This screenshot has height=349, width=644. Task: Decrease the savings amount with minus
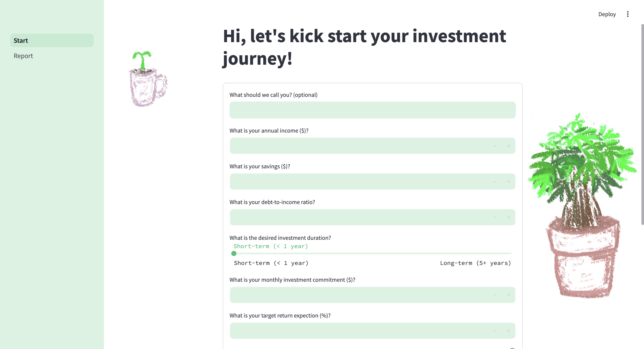point(495,182)
